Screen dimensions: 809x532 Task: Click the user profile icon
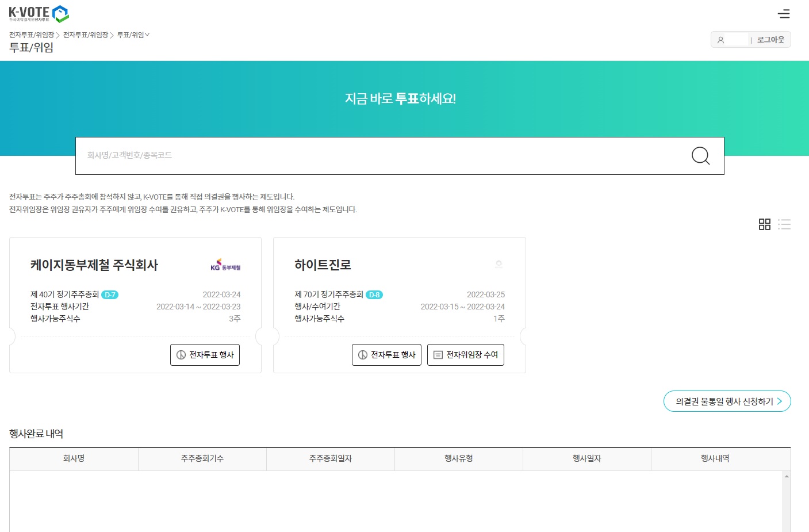tap(720, 40)
